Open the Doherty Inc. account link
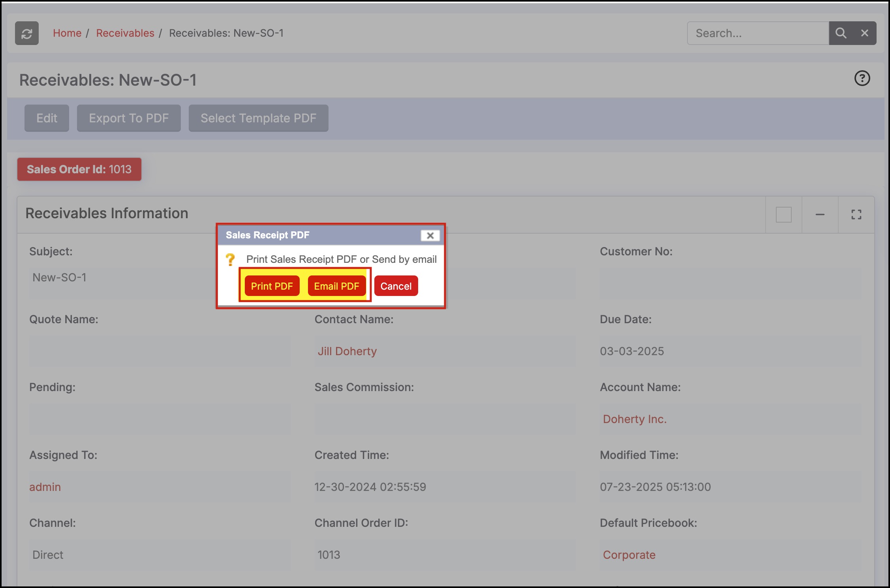 [635, 419]
